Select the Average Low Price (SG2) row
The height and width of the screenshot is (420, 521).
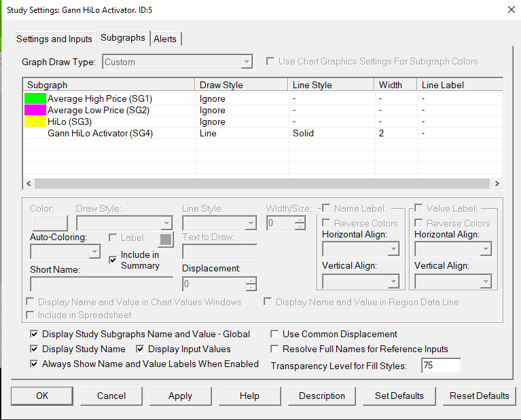(262, 110)
